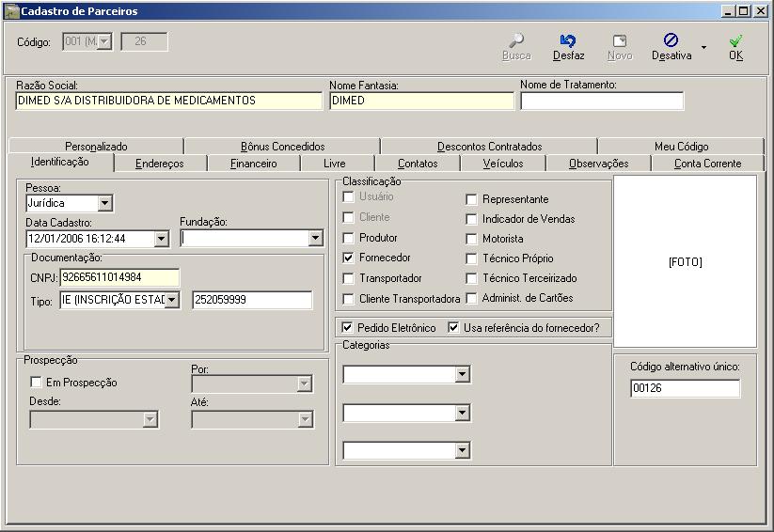The height and width of the screenshot is (532, 774).
Task: Open the arrow menu beside Desativa
Action: pos(703,47)
